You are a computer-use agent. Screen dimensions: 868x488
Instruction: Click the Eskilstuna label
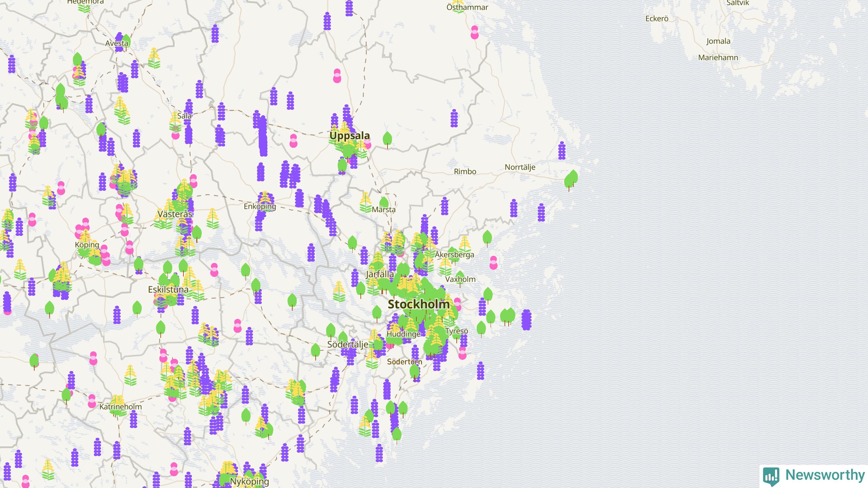(x=168, y=290)
